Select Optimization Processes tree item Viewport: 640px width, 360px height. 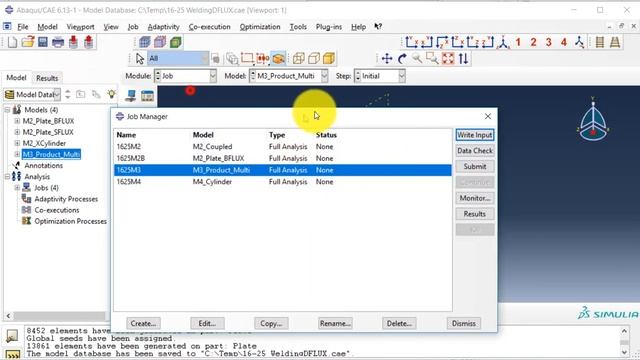point(70,221)
